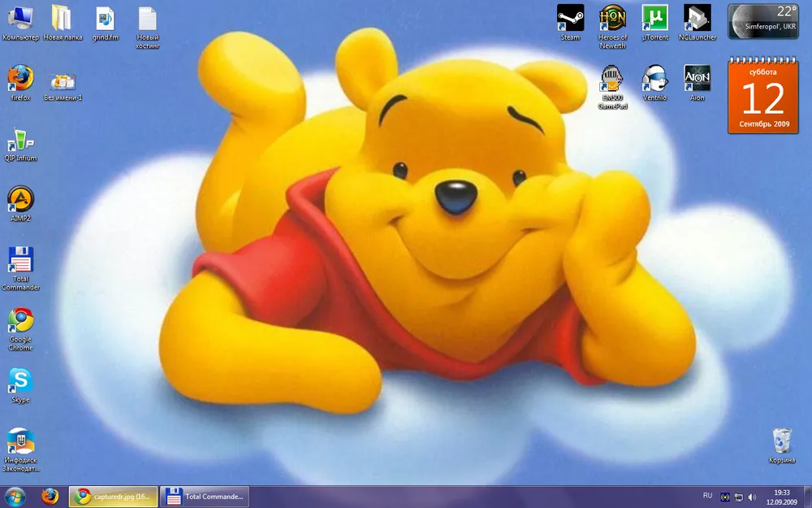812x508 pixels.
Task: Switch to the capturedr.jpg Chrome taskbar window
Action: point(114,497)
